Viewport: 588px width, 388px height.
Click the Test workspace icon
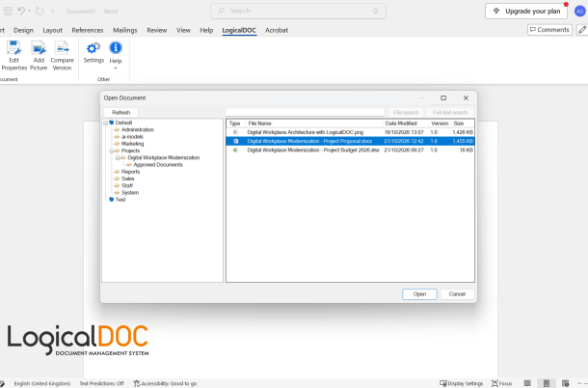pyautogui.click(x=112, y=200)
